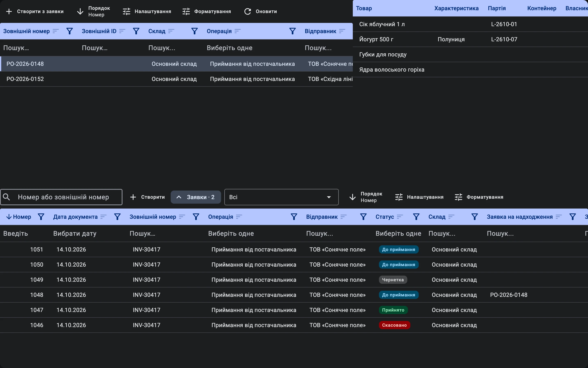The width and height of the screenshot is (588, 368).
Task: Open filter for top Операція column
Action: coord(293,31)
